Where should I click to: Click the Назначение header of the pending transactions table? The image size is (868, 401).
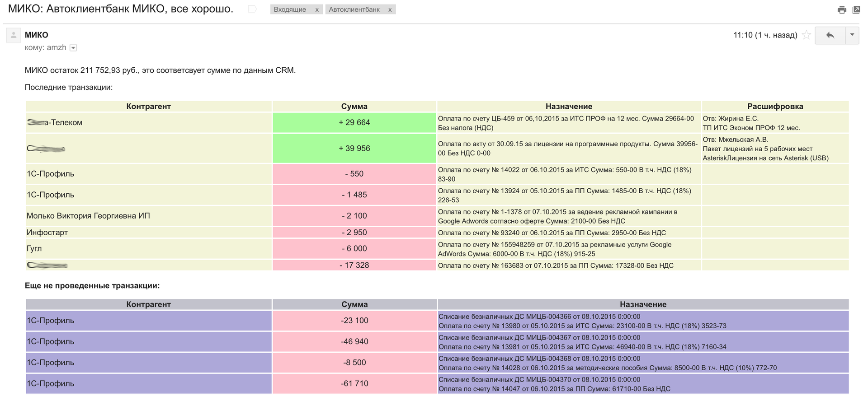click(x=643, y=304)
